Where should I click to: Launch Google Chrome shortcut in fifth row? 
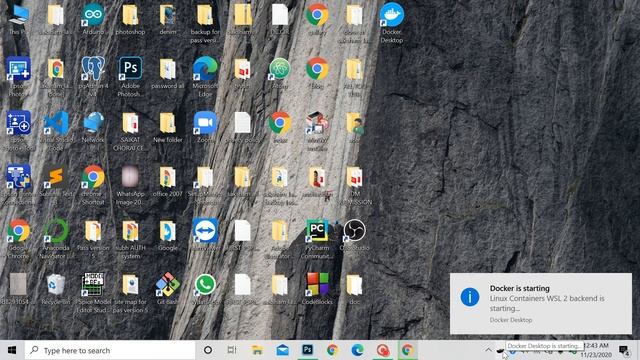point(18,238)
